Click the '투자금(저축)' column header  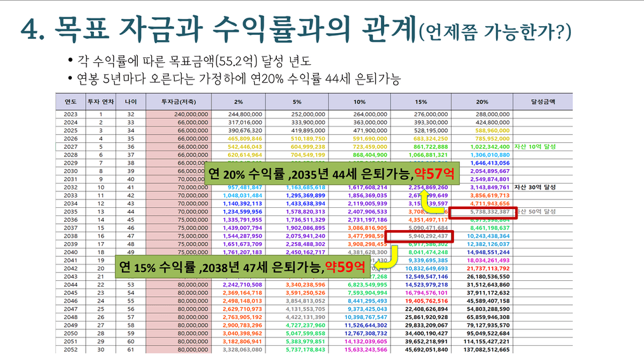(x=178, y=102)
